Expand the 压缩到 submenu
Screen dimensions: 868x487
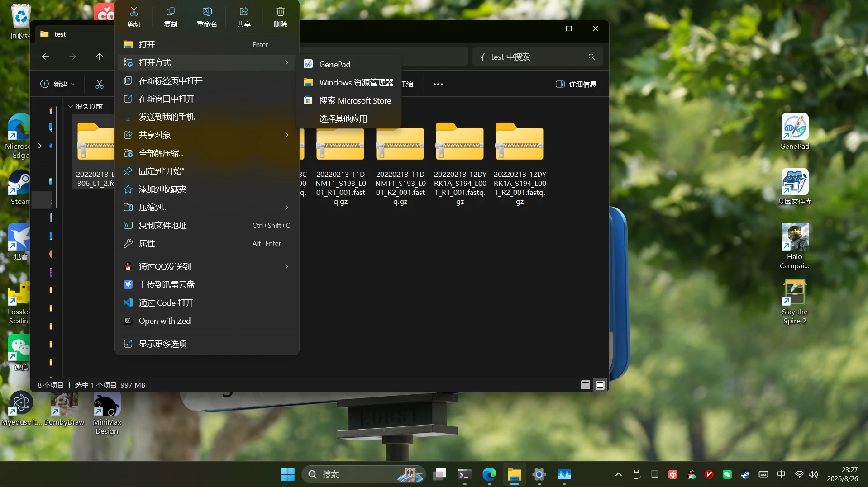[207, 207]
